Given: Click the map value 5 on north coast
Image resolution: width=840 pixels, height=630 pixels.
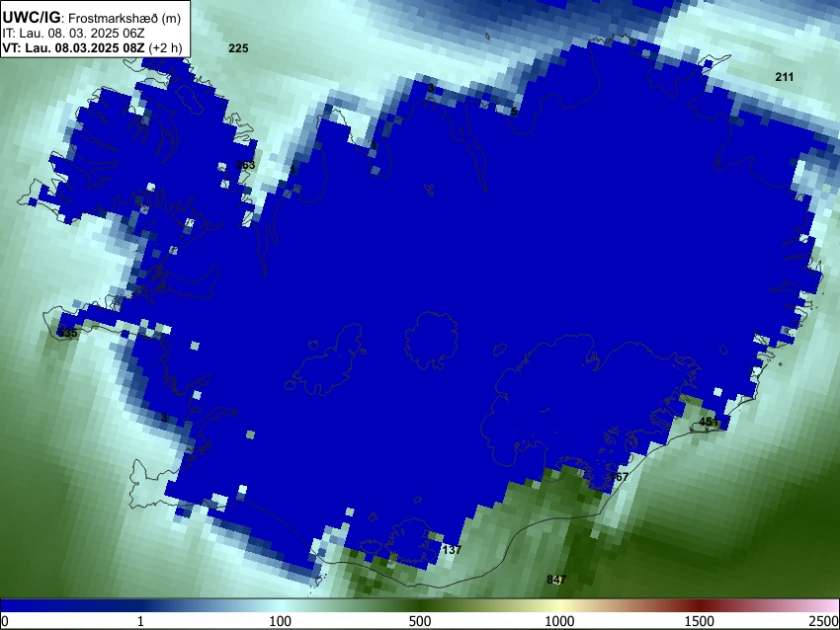Looking at the screenshot, I should point(514,112).
